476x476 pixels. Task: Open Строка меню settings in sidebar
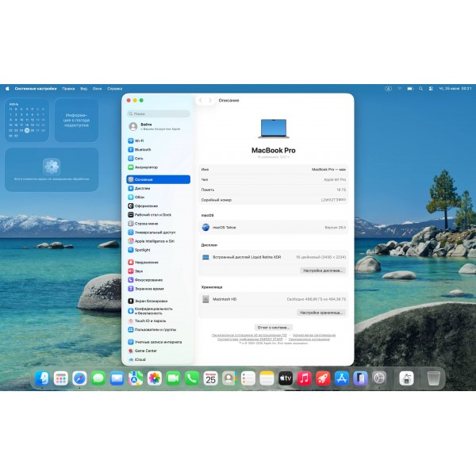pos(158,224)
